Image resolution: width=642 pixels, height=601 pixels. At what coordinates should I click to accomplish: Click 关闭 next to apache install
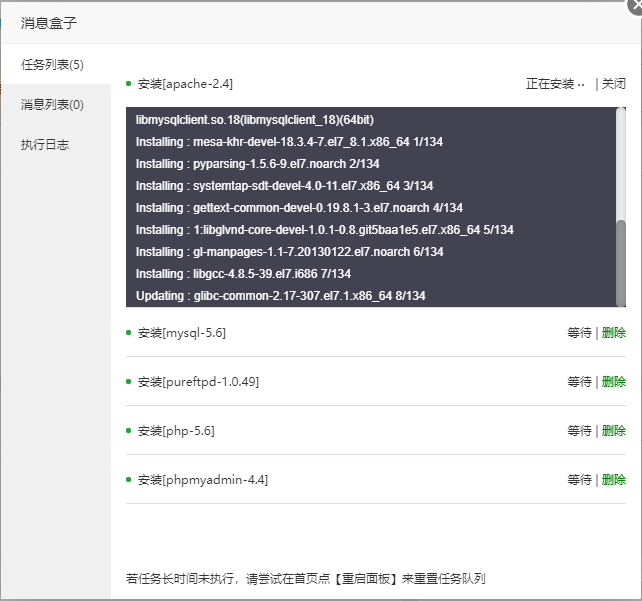[x=613, y=84]
